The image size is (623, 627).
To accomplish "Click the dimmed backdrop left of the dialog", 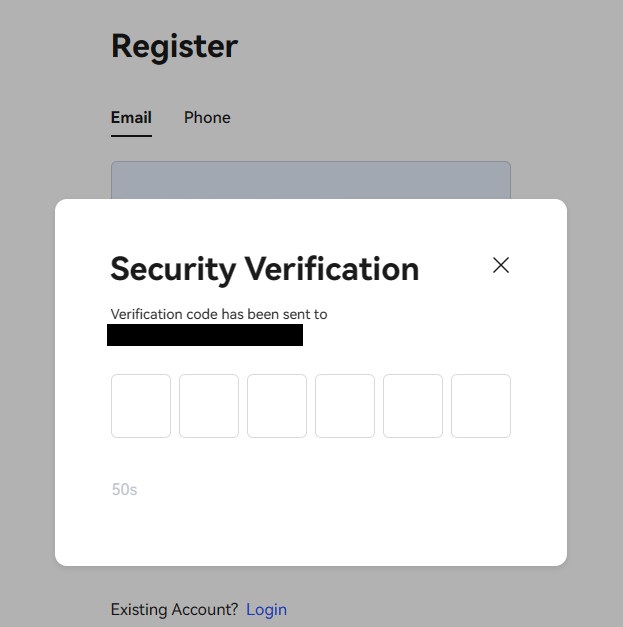I will [x=27, y=380].
